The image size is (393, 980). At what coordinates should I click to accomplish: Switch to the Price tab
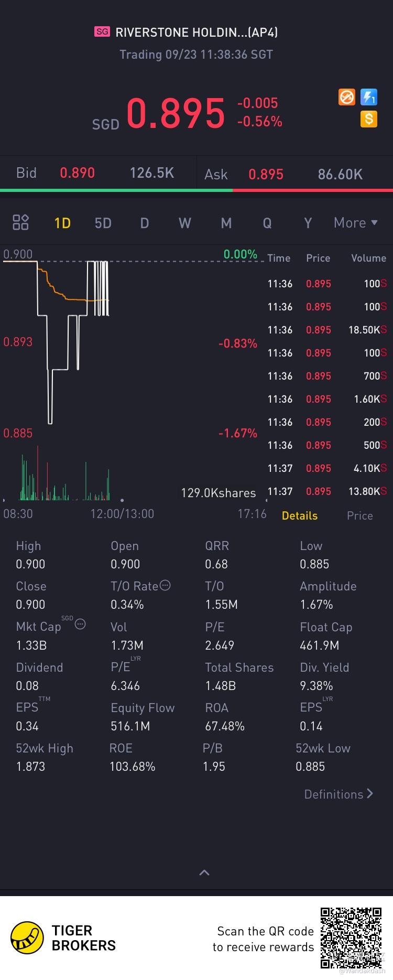(x=359, y=515)
